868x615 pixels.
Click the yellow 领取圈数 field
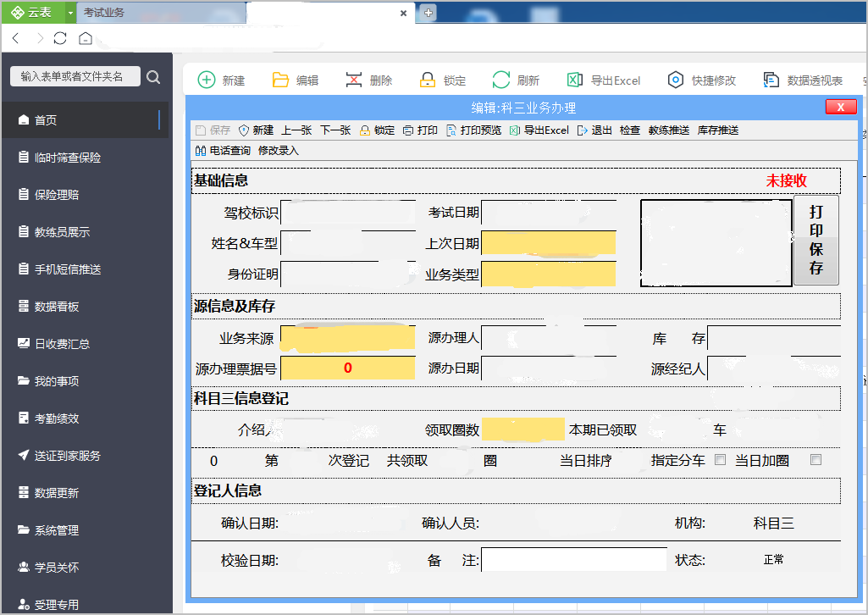(x=523, y=429)
